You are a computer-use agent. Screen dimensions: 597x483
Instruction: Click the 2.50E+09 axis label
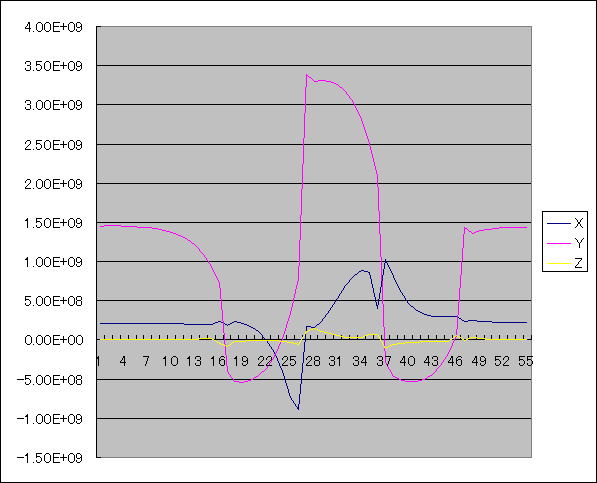[53, 145]
